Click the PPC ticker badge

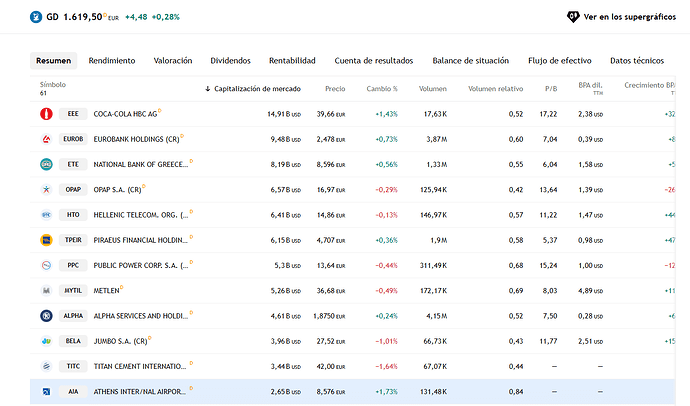tap(73, 265)
